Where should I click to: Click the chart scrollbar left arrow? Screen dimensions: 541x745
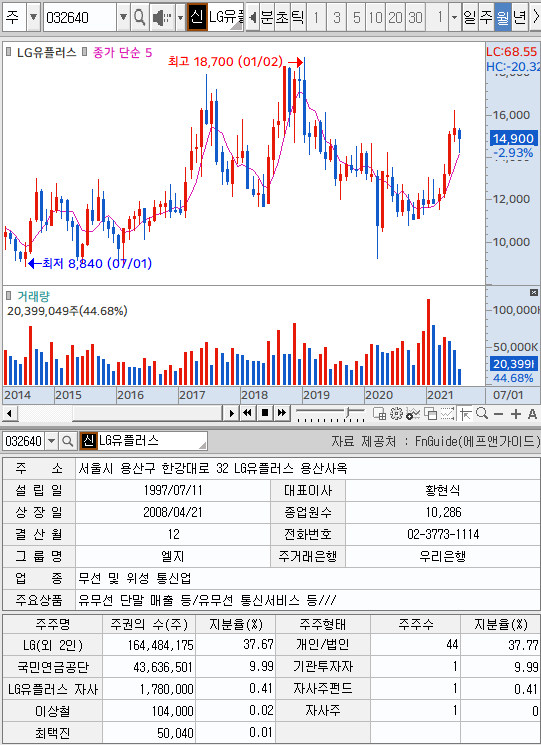(x=9, y=413)
